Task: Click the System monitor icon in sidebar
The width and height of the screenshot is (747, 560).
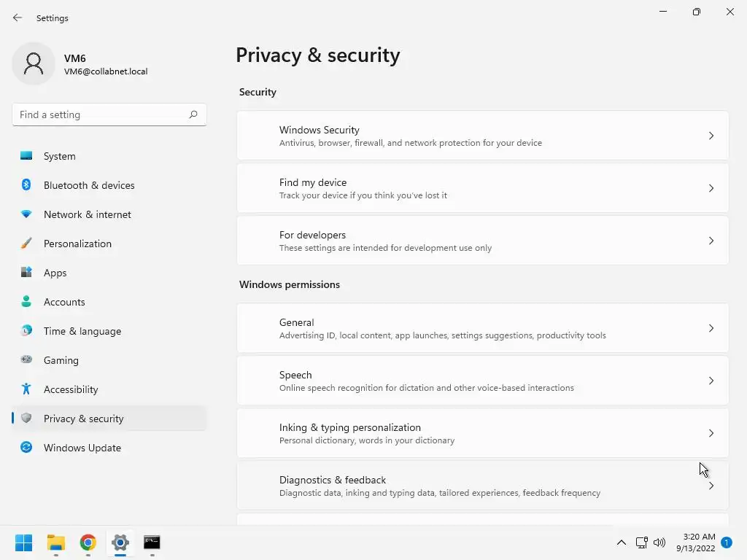Action: click(x=26, y=156)
